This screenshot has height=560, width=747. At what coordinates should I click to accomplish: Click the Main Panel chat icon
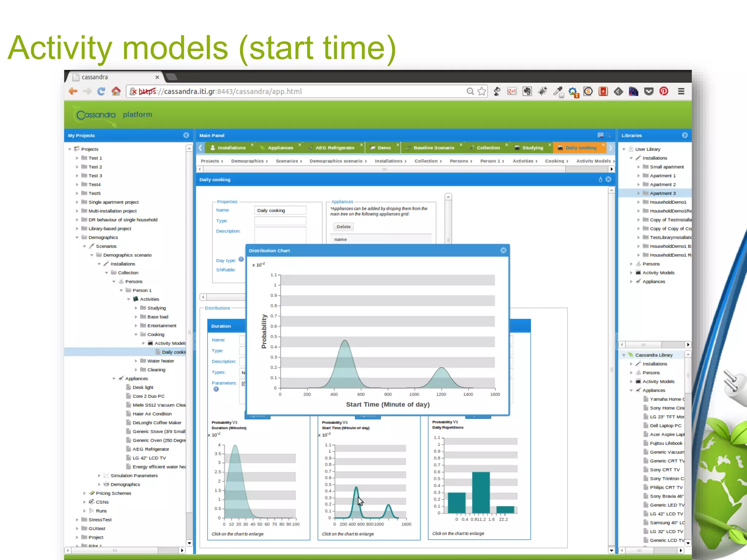(600, 135)
